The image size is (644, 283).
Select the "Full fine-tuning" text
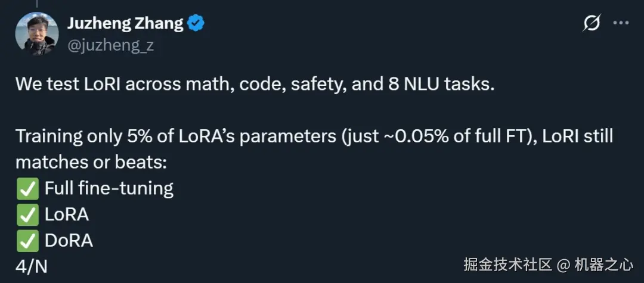[x=109, y=189]
